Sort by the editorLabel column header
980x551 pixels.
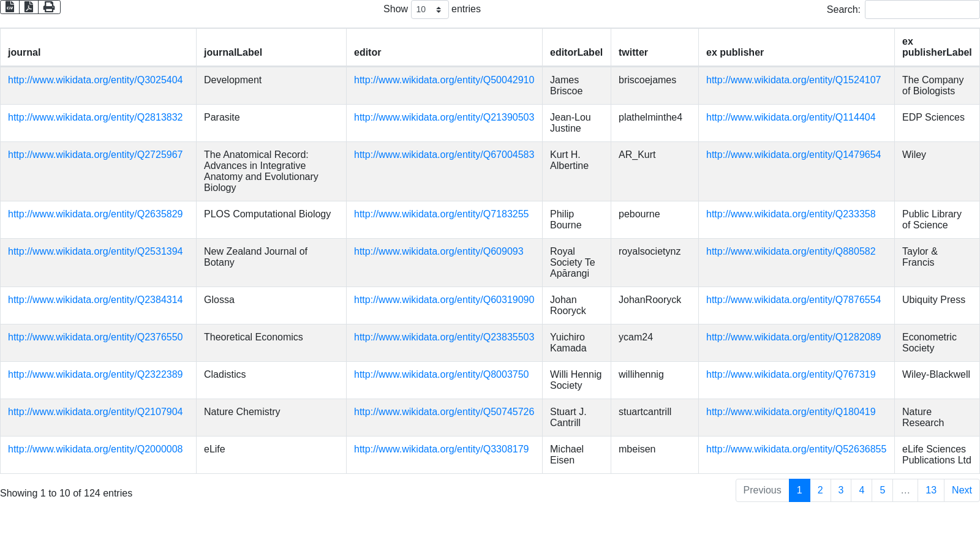[x=576, y=53]
